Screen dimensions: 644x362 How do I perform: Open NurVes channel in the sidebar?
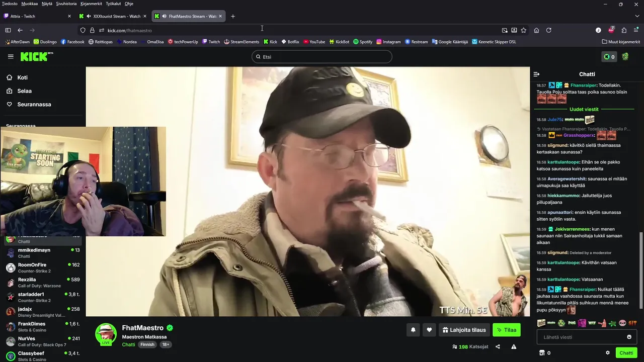tap(43, 341)
